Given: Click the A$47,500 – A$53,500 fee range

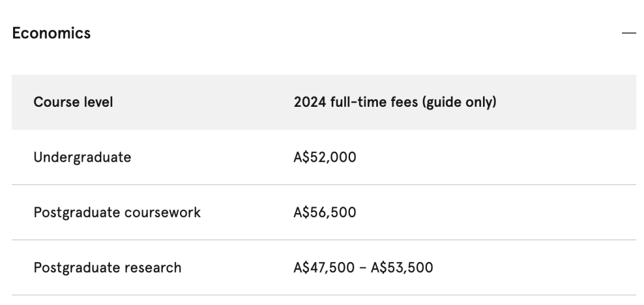Looking at the screenshot, I should point(363,267).
